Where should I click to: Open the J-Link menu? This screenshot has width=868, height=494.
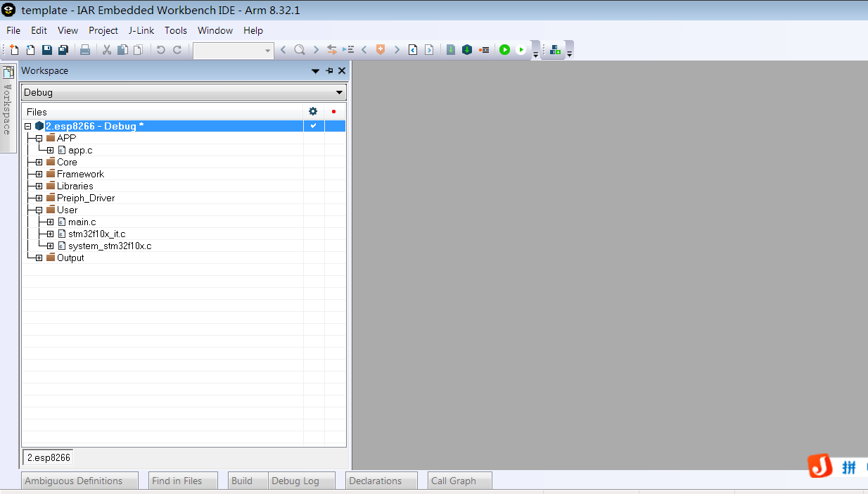point(141,30)
